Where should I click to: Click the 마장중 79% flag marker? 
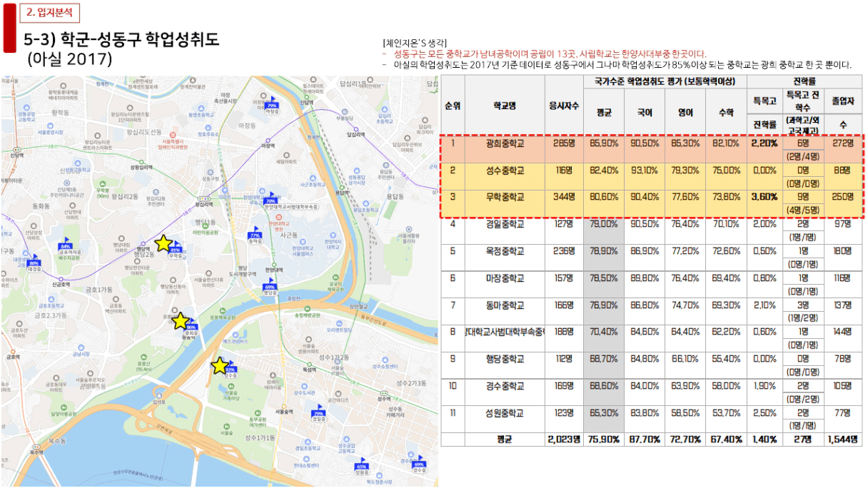coord(271,104)
